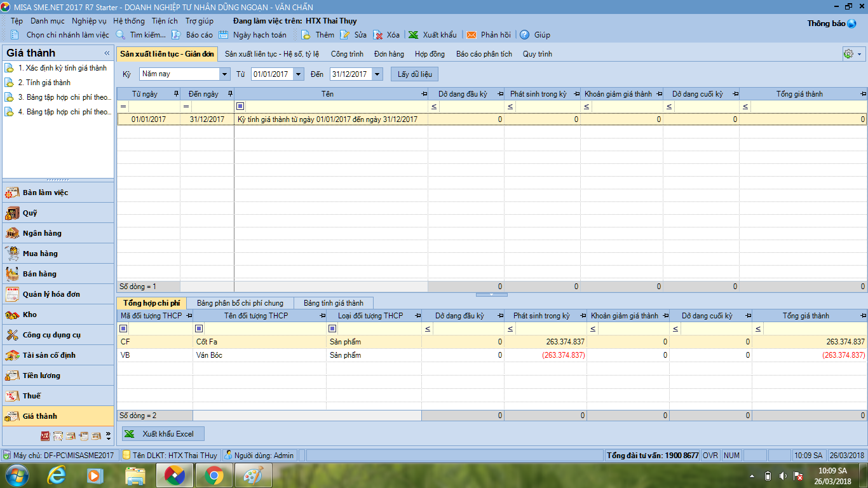868x488 pixels.
Task: Click the Thêm add icon in toolbar
Action: click(306, 35)
